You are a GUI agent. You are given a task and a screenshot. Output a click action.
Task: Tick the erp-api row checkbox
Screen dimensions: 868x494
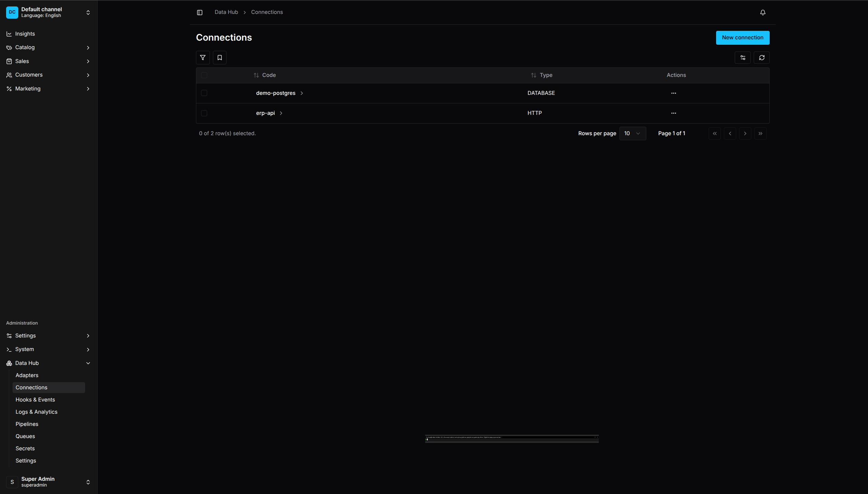click(x=204, y=113)
